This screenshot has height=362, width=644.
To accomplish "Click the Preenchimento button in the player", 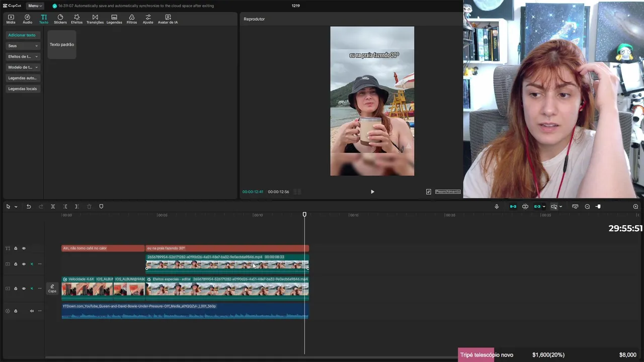I will [x=448, y=192].
